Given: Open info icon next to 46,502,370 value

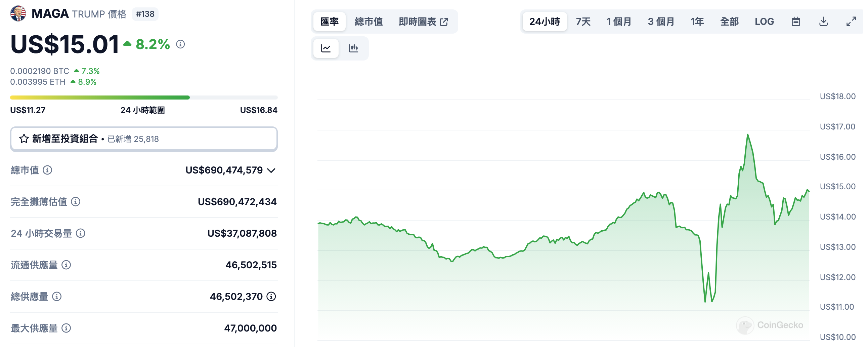Looking at the screenshot, I should (271, 297).
